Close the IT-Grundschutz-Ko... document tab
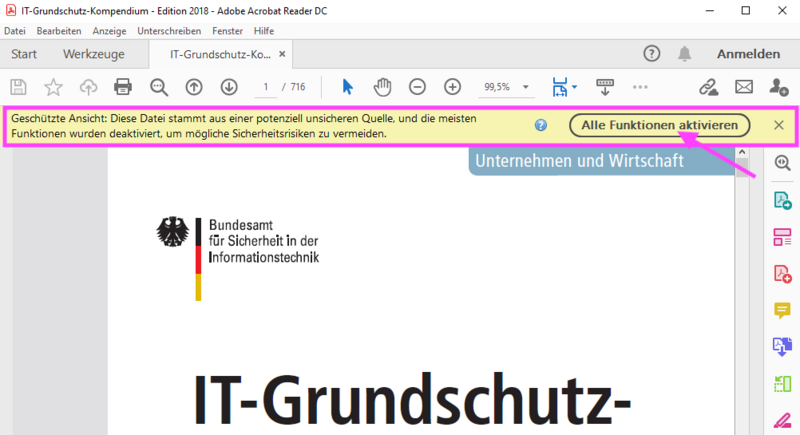 pyautogui.click(x=282, y=54)
